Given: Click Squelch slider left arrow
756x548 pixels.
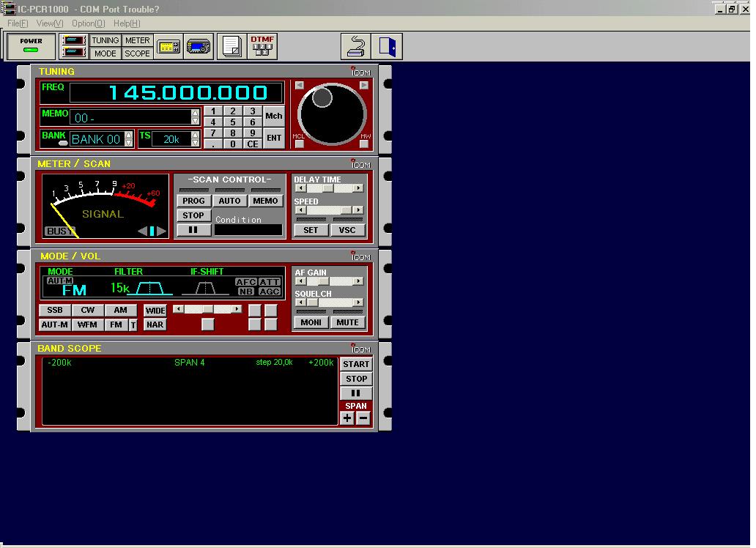Looking at the screenshot, I should tap(301, 303).
